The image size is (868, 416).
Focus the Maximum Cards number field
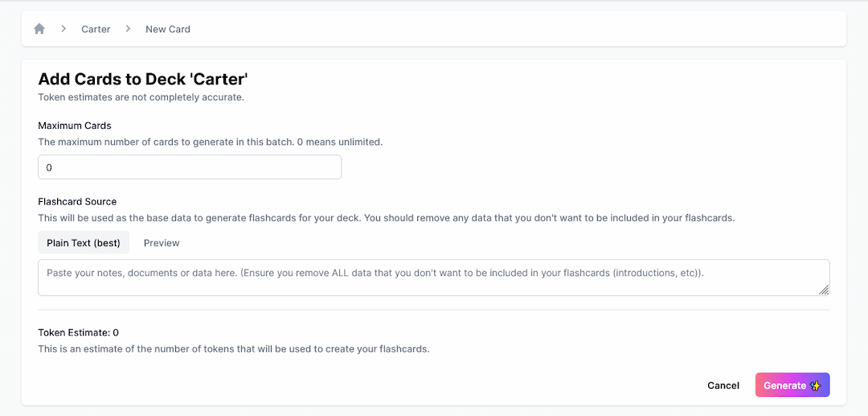point(190,167)
